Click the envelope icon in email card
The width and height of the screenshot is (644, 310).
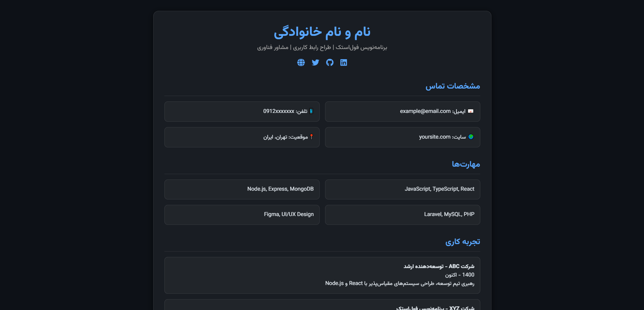(470, 111)
